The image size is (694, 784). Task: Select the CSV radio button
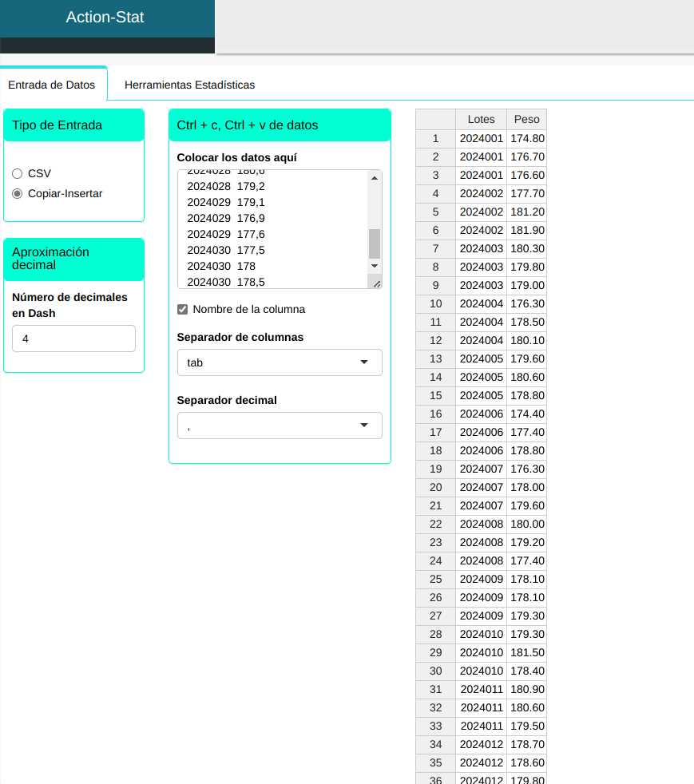point(17,173)
